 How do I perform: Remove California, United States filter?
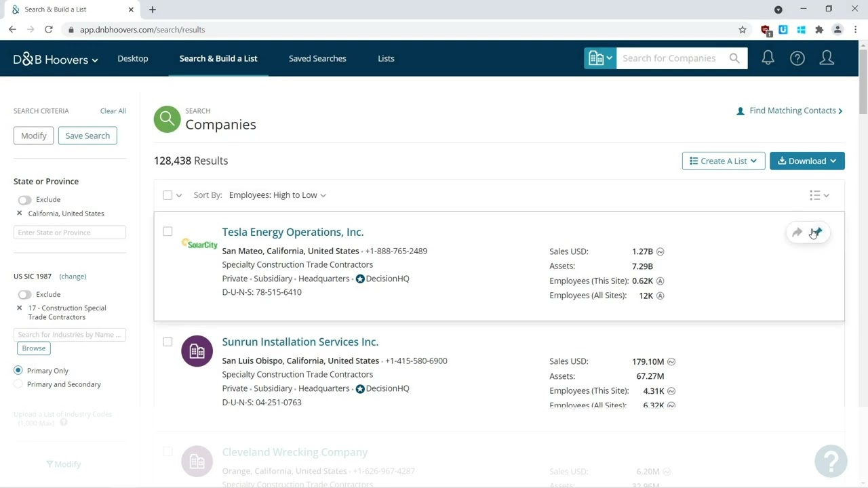point(19,213)
